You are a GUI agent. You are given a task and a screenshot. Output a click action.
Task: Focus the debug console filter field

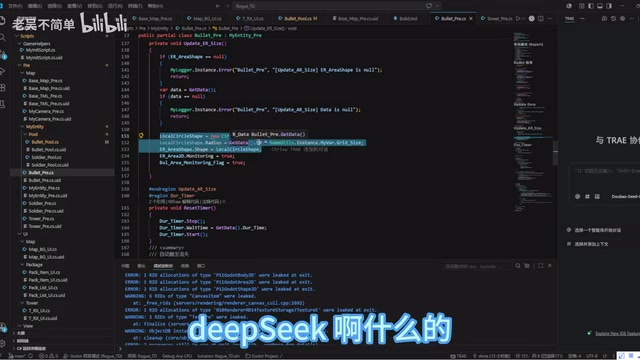pos(478,266)
